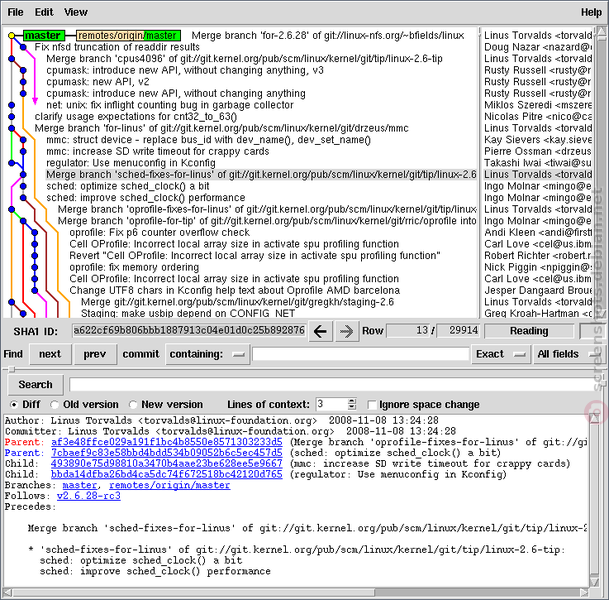Click the Find prev button

(x=95, y=354)
